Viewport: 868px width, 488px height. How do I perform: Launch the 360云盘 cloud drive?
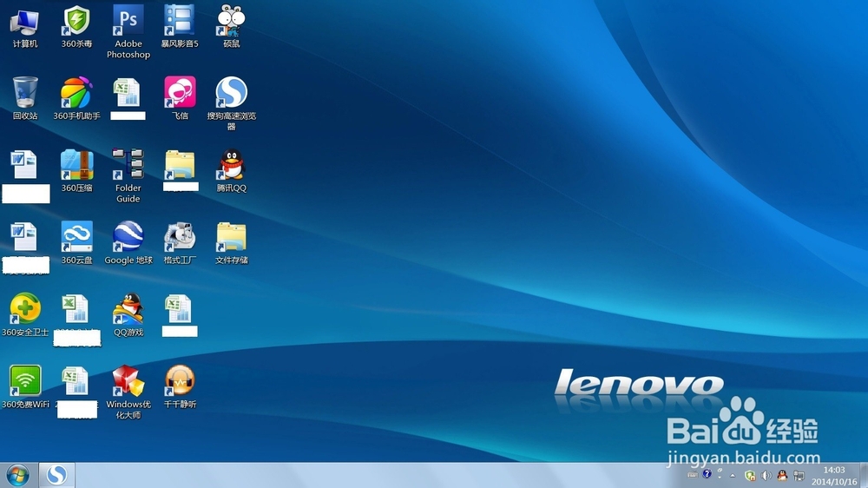pyautogui.click(x=76, y=242)
